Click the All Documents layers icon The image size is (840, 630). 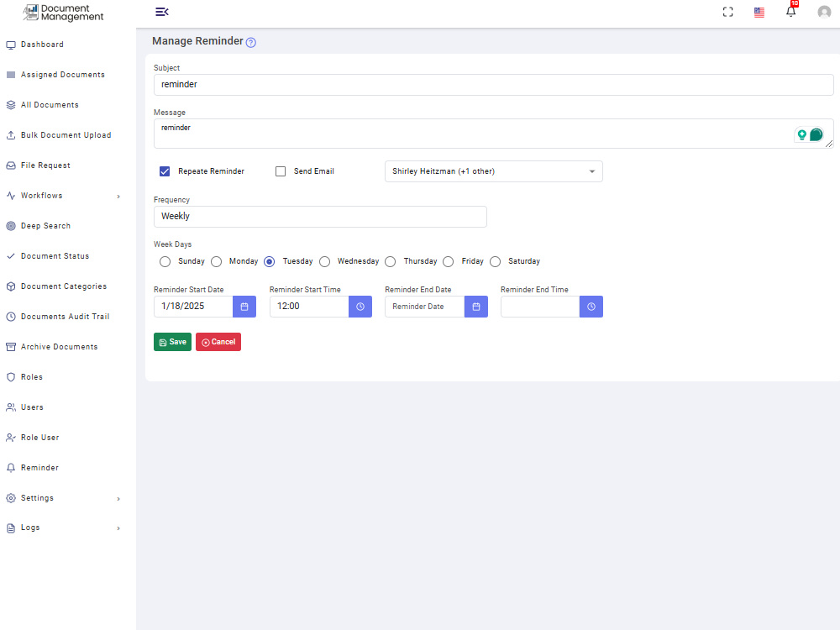pos(11,105)
